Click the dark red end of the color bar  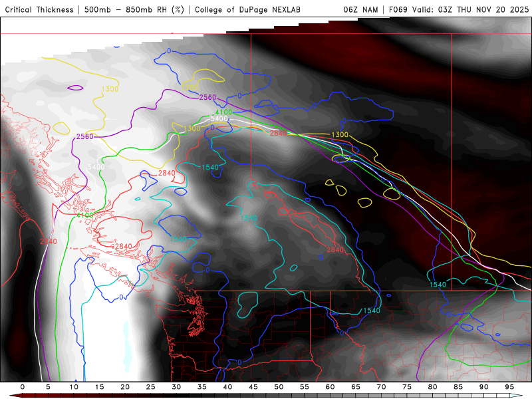pyautogui.click(x=16, y=396)
